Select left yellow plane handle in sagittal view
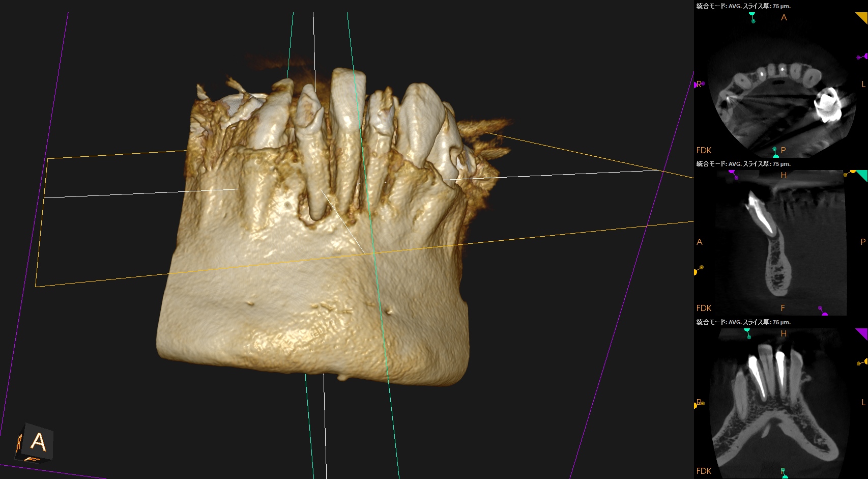 697,270
